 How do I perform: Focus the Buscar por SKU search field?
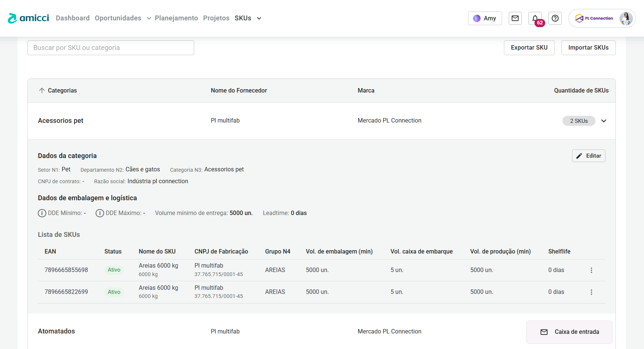(110, 48)
